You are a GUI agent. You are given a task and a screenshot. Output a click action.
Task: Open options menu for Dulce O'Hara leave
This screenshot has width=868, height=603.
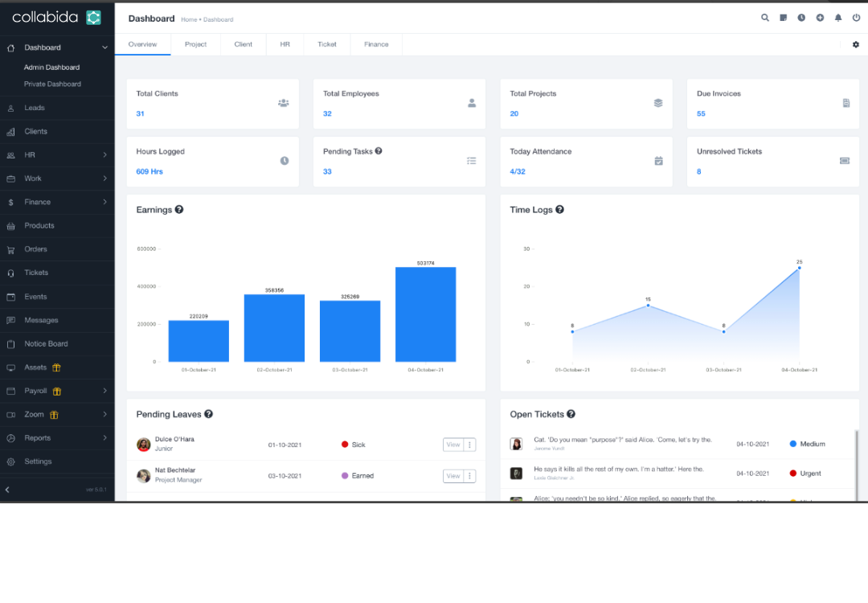tap(470, 445)
